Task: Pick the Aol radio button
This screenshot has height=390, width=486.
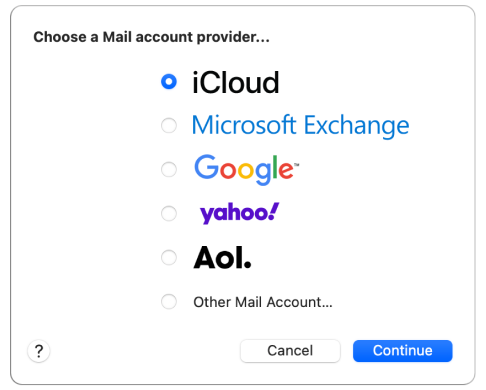Action: pyautogui.click(x=169, y=257)
